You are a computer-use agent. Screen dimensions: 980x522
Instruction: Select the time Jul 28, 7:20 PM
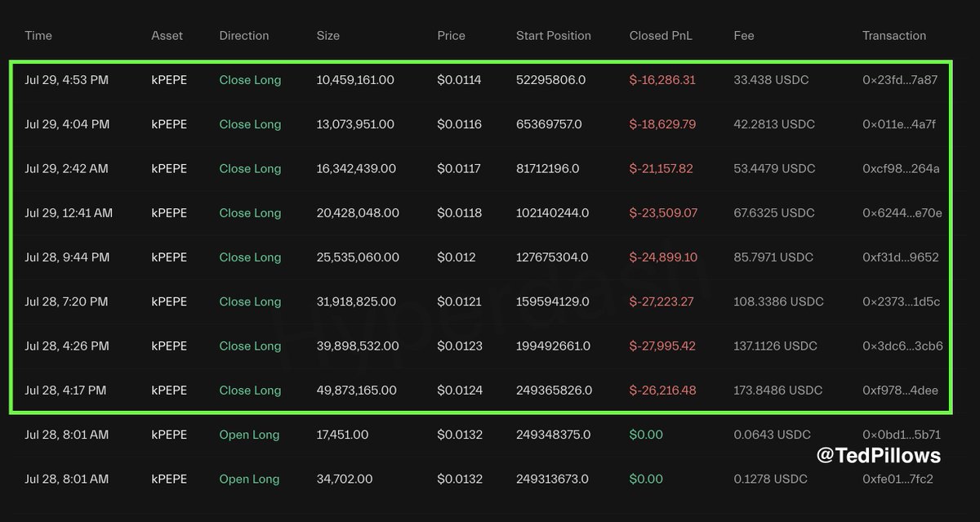click(66, 301)
